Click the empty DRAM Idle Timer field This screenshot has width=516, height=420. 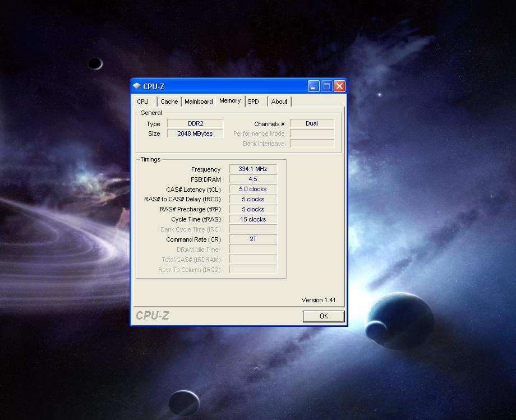[253, 250]
